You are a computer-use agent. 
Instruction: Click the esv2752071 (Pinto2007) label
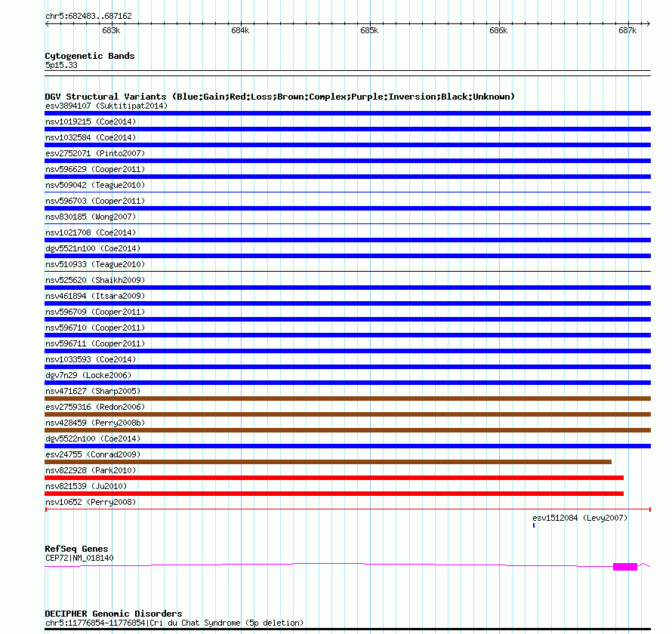[x=95, y=153]
